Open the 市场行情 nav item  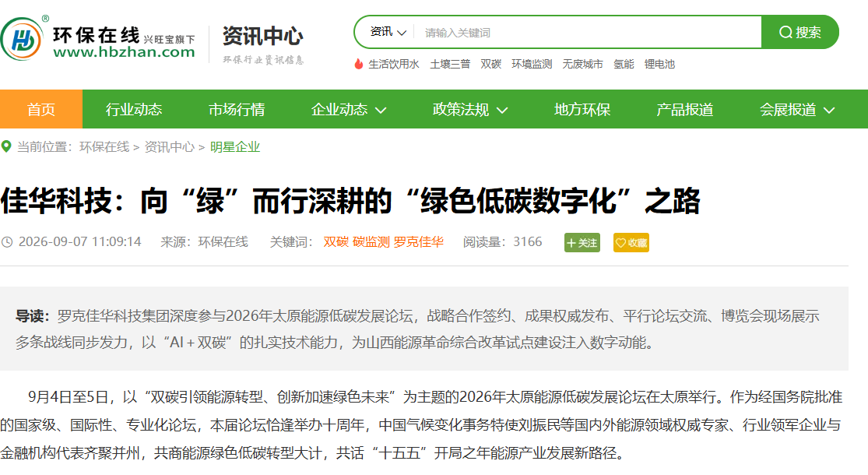pyautogui.click(x=237, y=110)
